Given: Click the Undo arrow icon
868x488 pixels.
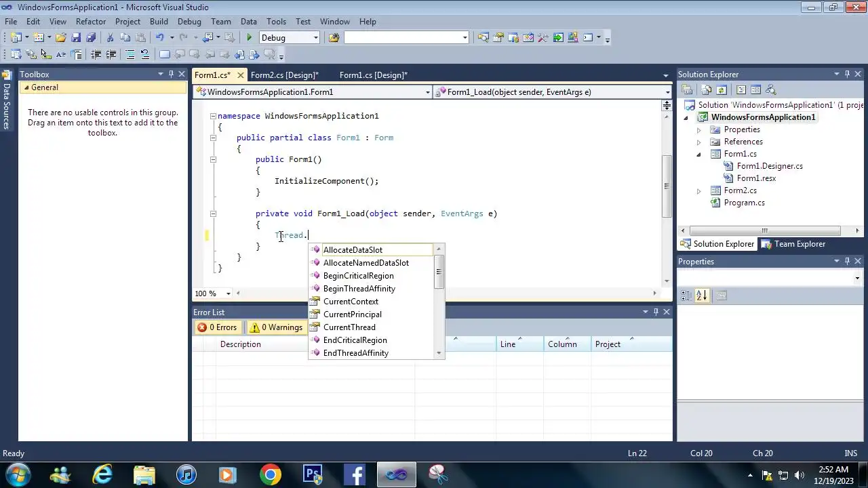Looking at the screenshot, I should click(x=160, y=38).
